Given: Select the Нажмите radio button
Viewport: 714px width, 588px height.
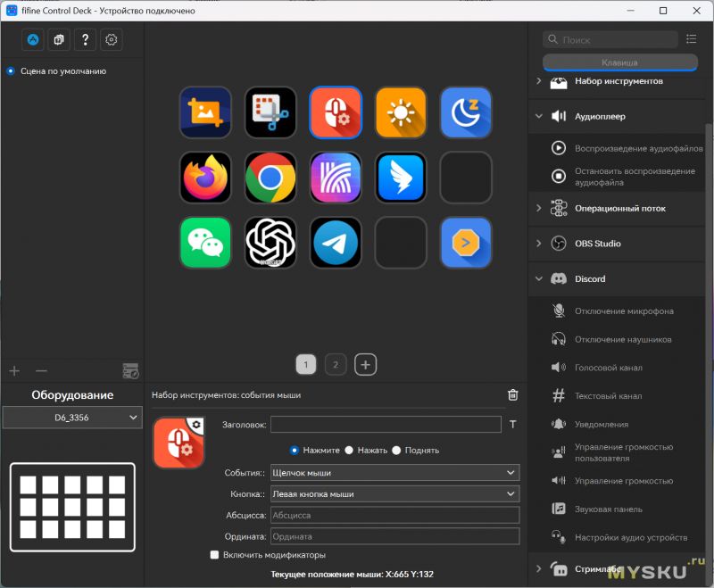Looking at the screenshot, I should click(295, 450).
